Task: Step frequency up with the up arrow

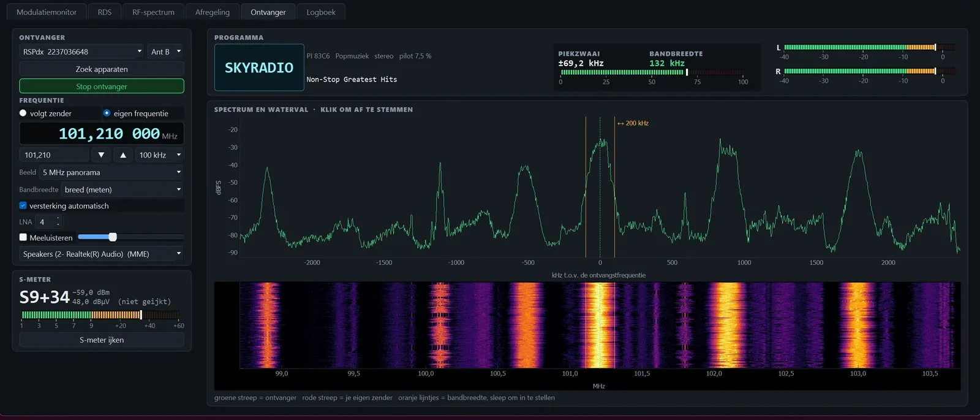Action: (123, 155)
